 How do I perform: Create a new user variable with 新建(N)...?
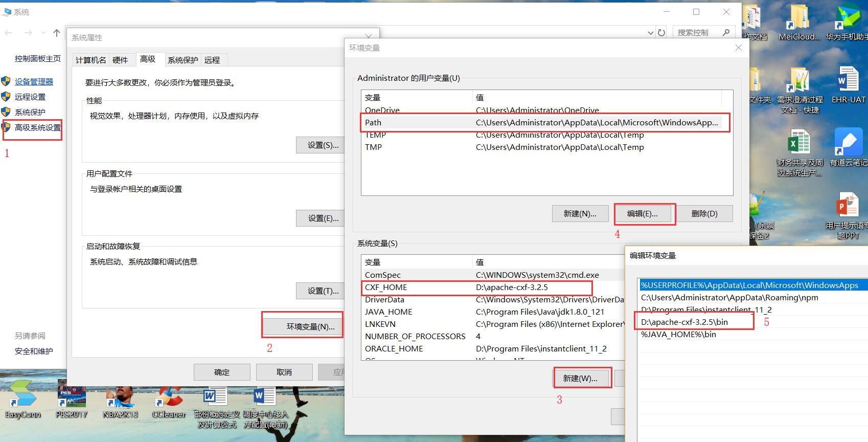[x=580, y=214]
